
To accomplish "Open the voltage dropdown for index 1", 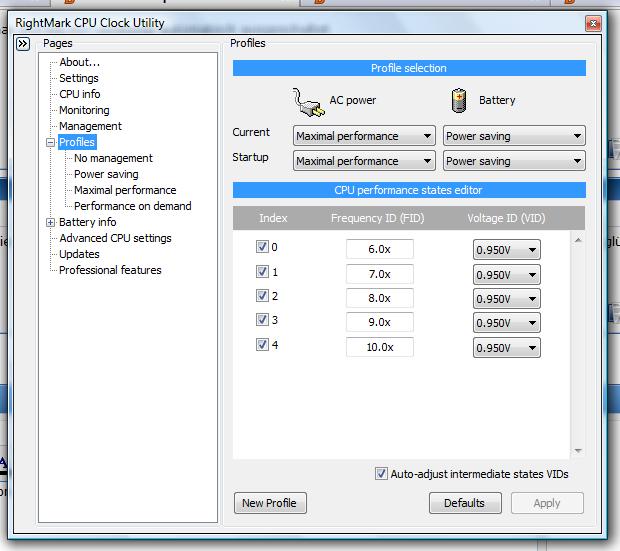I will (x=507, y=275).
